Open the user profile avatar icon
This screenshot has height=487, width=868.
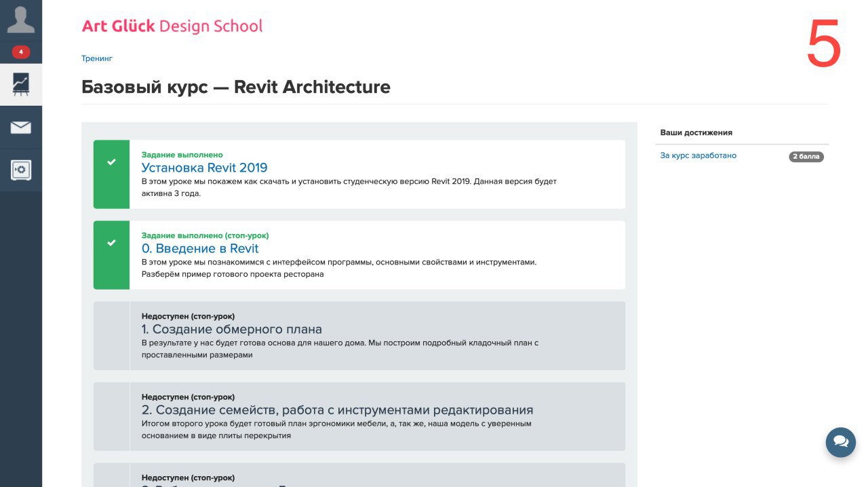coord(20,20)
